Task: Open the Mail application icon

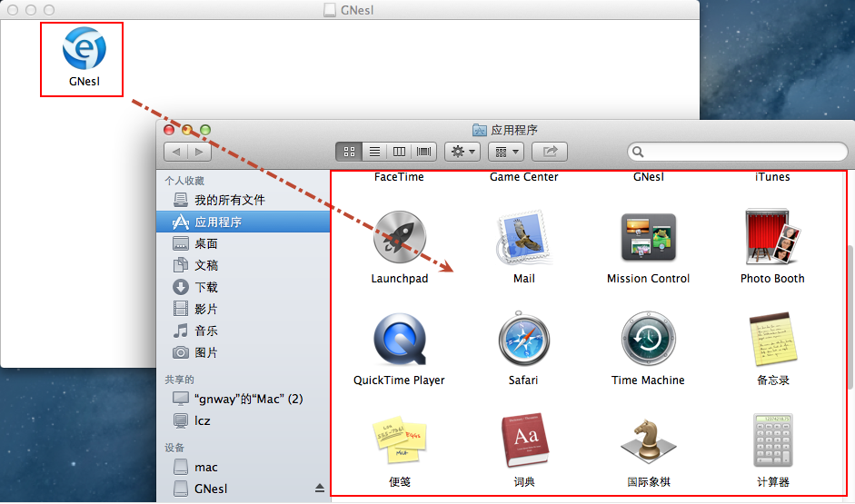Action: [x=523, y=237]
